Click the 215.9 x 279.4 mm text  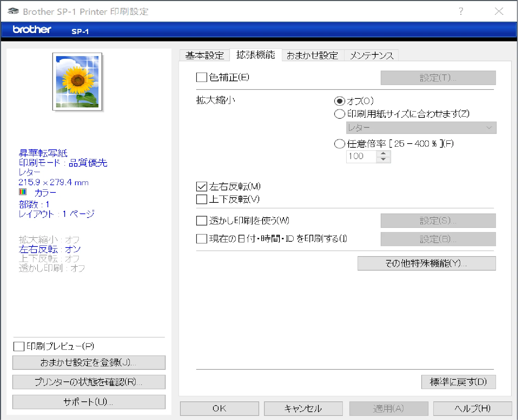[53, 182]
